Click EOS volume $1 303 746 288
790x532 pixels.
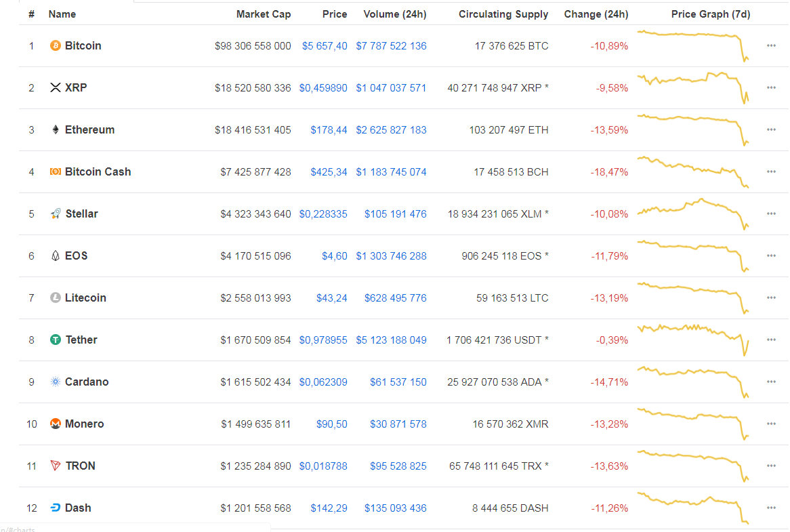391,256
